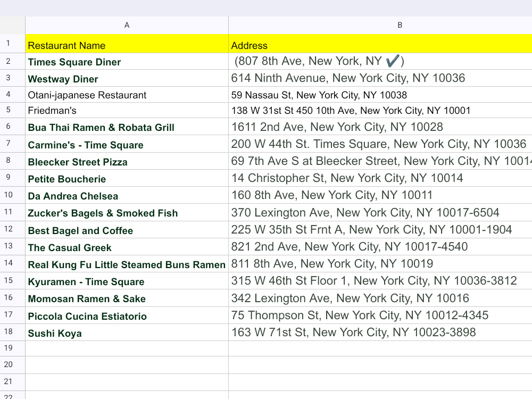Screen dimensions: 532x399
Task: Select Carmine's - Time Square cell
Action: (127, 144)
